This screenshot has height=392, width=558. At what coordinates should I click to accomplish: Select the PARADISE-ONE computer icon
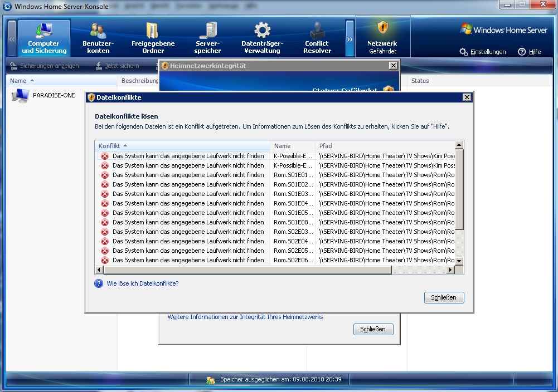pyautogui.click(x=20, y=96)
